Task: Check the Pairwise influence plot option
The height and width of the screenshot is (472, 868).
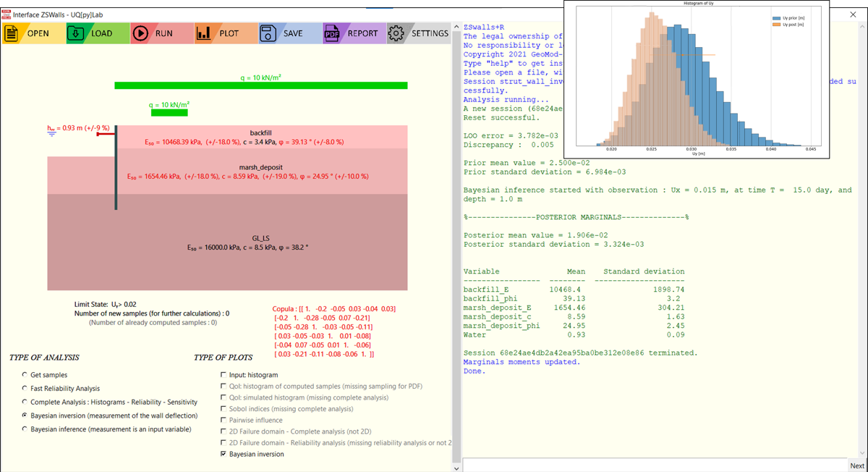Action: pyautogui.click(x=223, y=420)
